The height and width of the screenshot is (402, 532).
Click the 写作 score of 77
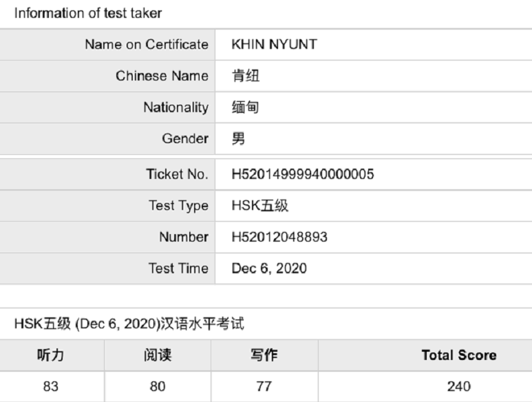click(264, 386)
